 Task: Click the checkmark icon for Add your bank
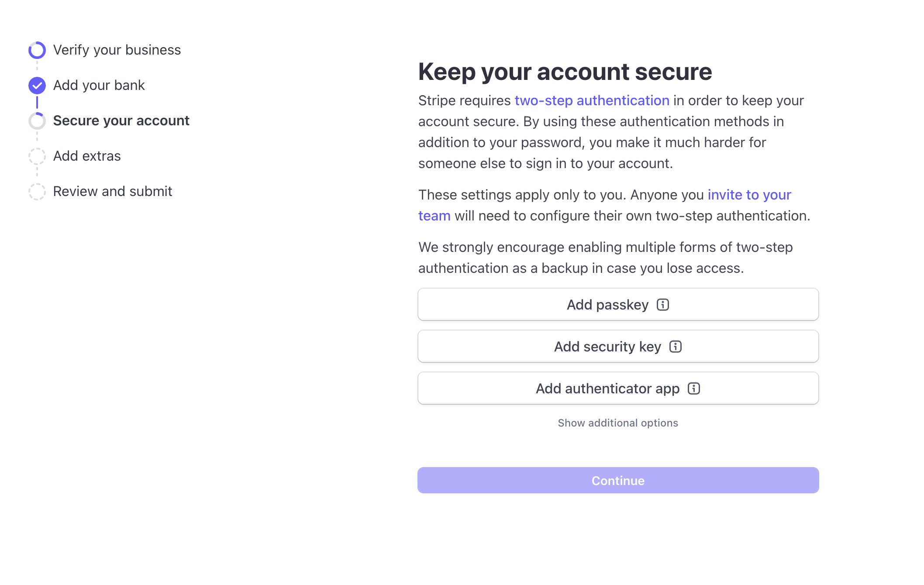click(x=37, y=86)
